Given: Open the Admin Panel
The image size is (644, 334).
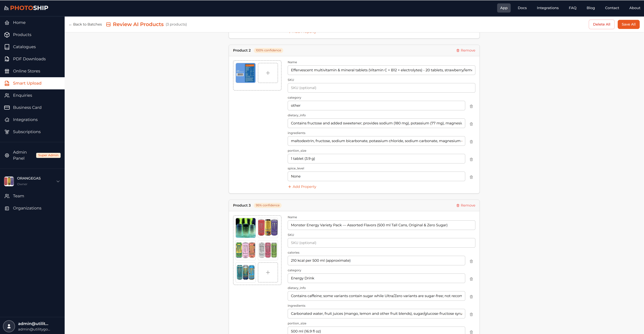Looking at the screenshot, I should point(19,155).
